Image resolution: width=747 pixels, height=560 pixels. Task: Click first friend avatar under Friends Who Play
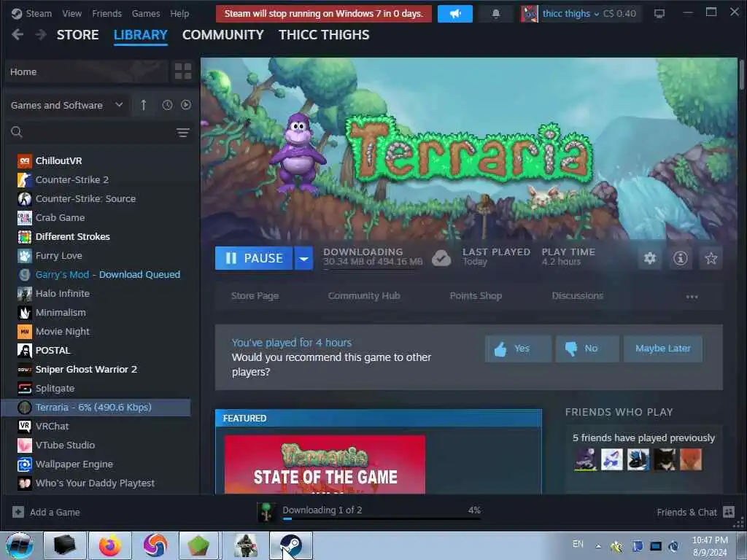(x=586, y=459)
